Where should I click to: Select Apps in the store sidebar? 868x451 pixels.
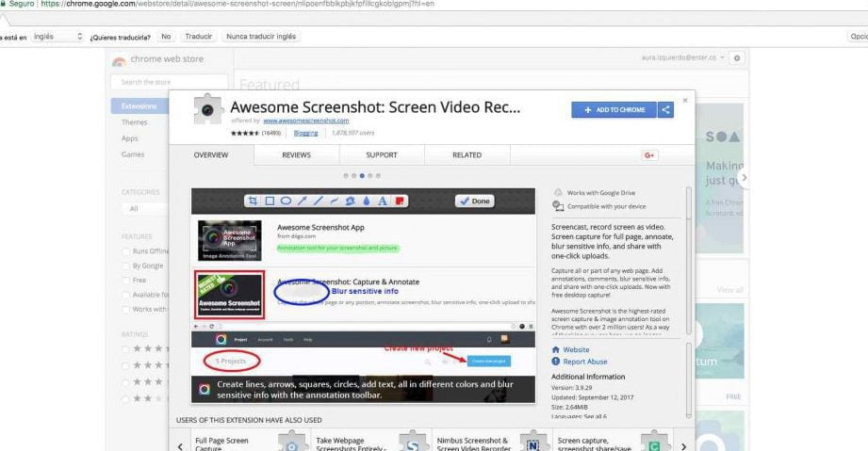click(130, 138)
